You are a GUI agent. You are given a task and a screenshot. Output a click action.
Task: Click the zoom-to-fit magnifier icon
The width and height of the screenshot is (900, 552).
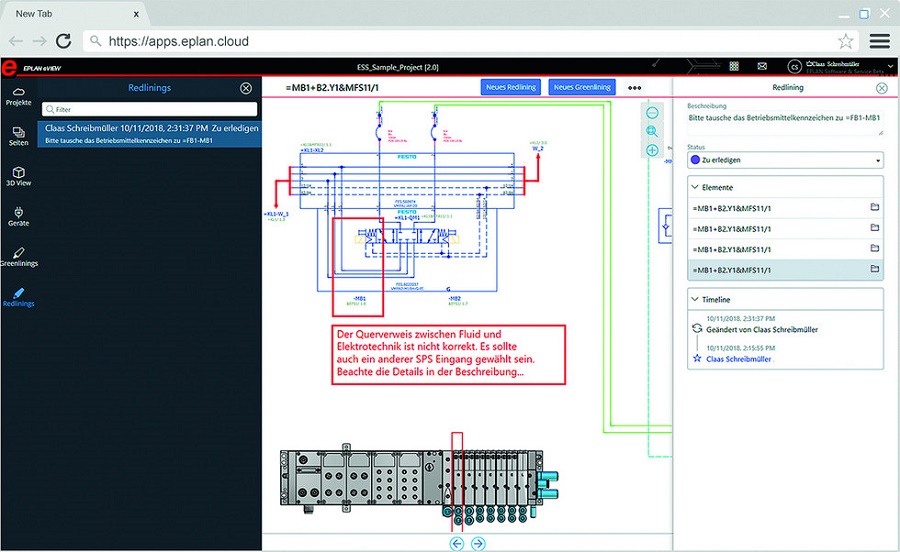click(x=652, y=131)
